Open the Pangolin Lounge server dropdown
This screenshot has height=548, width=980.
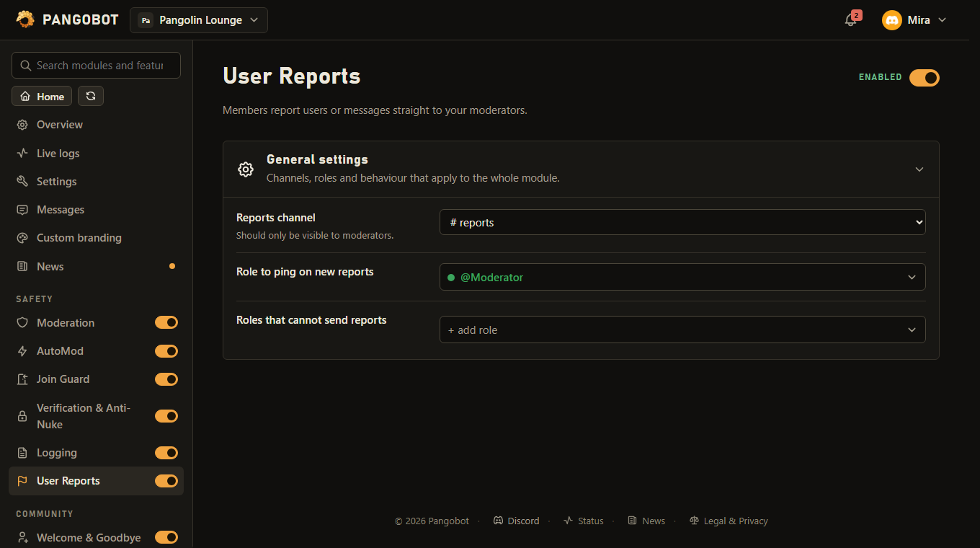199,20
